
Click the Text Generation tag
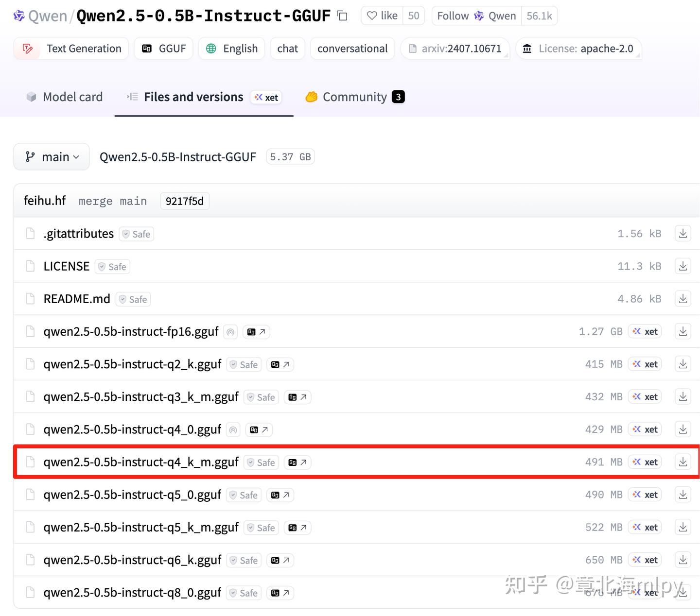coord(71,49)
